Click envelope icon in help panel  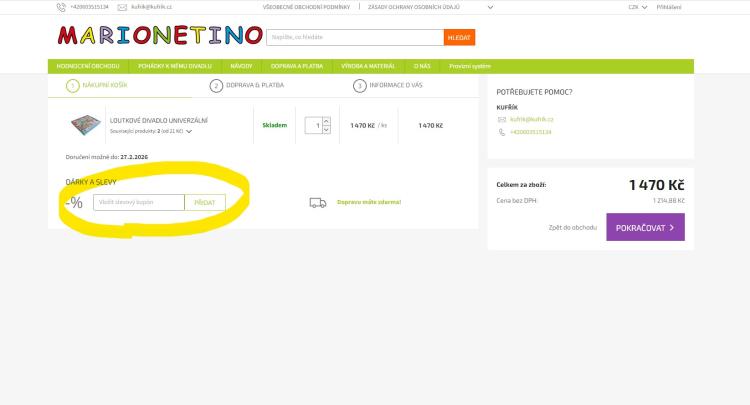point(502,119)
